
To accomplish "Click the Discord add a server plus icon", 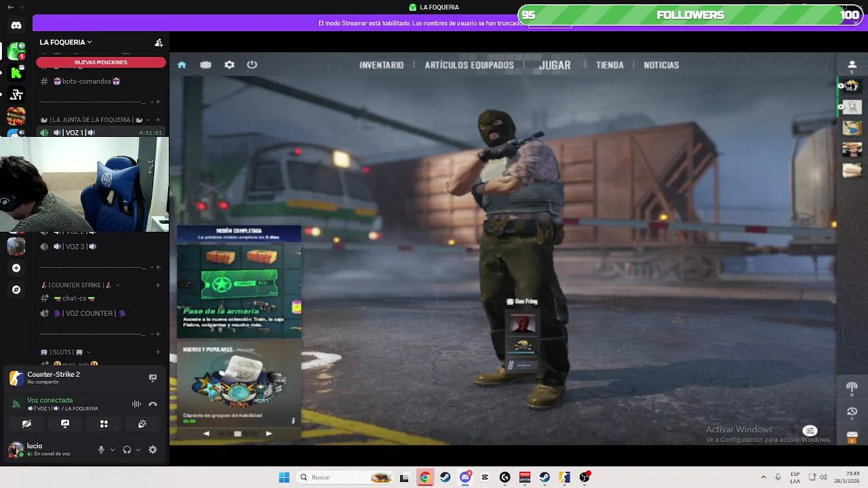I will pos(16,268).
